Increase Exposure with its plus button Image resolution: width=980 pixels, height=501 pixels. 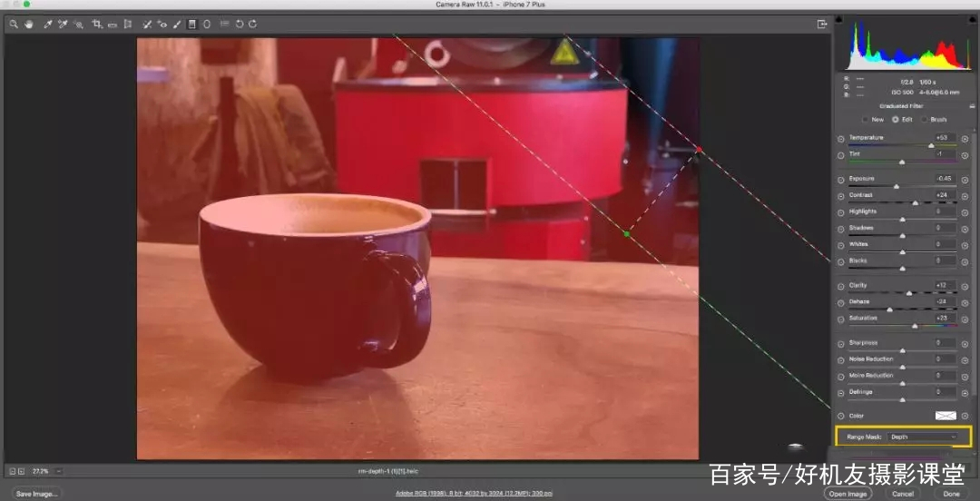[965, 180]
